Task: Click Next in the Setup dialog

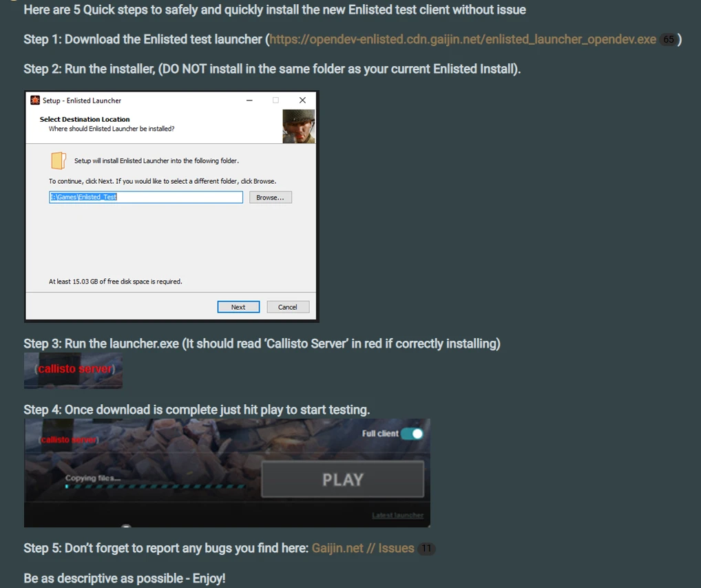Action: point(238,307)
